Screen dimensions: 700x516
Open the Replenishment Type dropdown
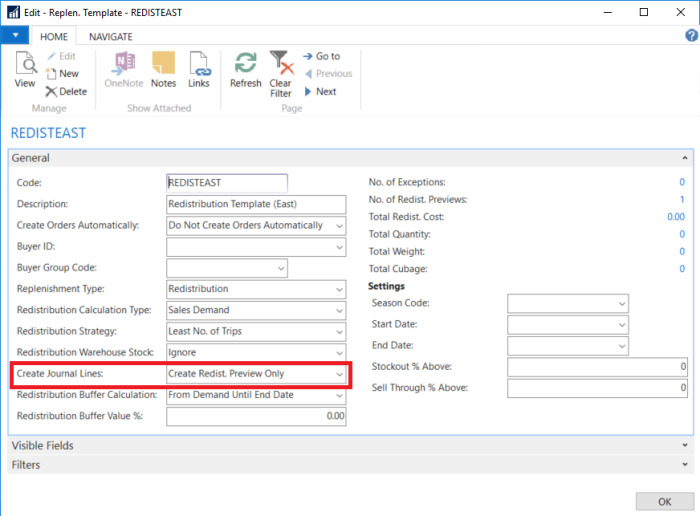(339, 289)
